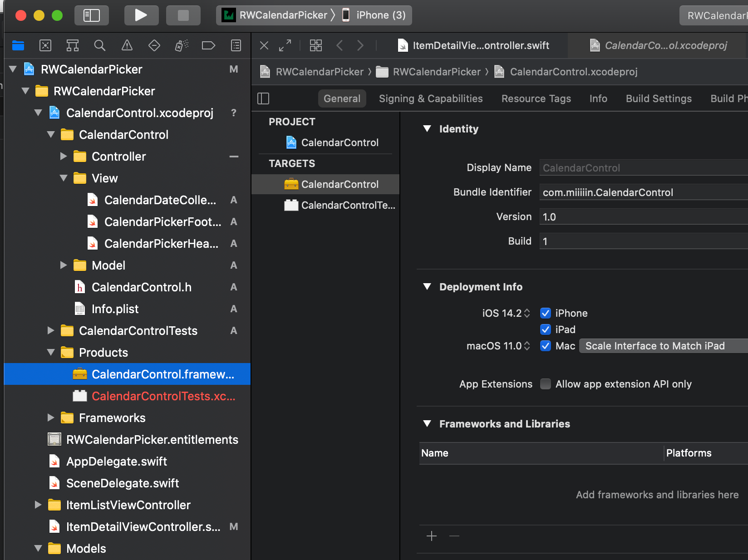Expand the Frameworks folder
The width and height of the screenshot is (748, 560).
point(51,418)
